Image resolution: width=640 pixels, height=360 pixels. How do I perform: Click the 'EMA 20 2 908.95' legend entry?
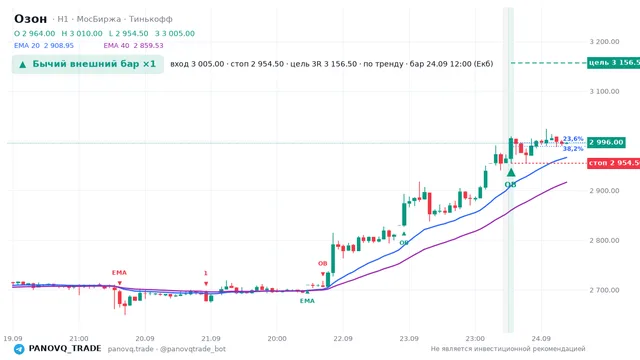coord(44,46)
